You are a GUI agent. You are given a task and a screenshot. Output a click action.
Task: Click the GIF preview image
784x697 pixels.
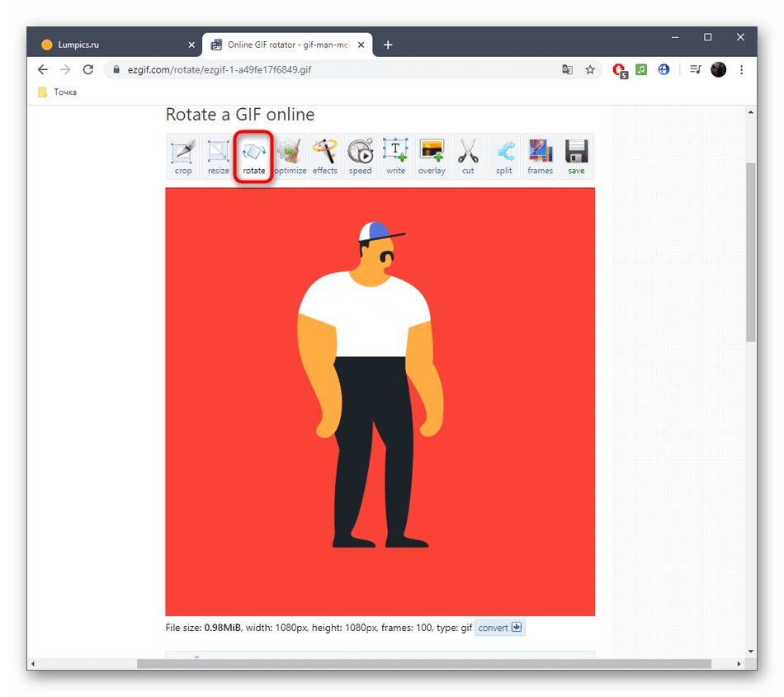coord(380,402)
